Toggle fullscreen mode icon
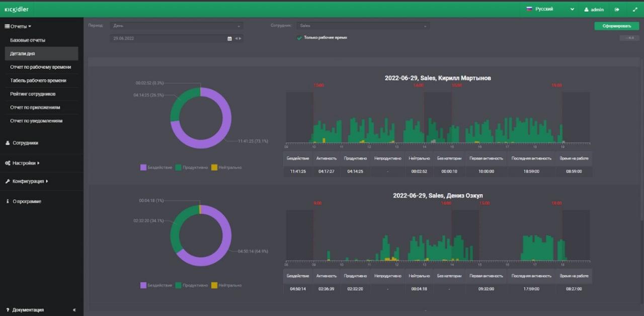This screenshot has width=644, height=316. [634, 9]
